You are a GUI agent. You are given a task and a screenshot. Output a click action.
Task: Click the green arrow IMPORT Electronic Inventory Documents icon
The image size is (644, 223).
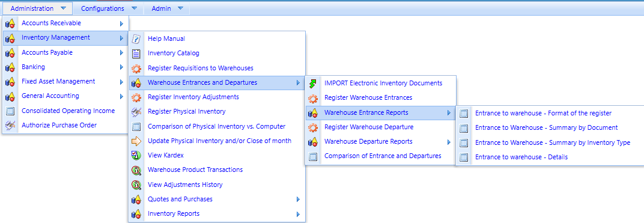(313, 84)
